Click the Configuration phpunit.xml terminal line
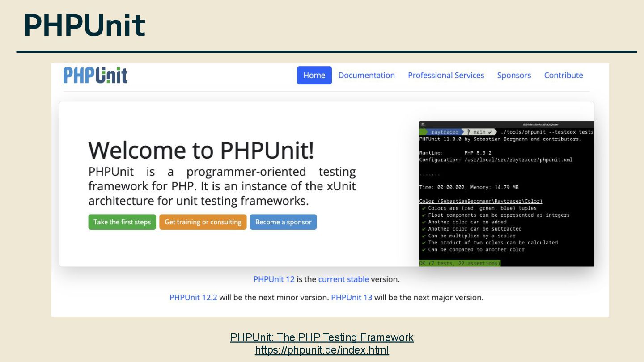The height and width of the screenshot is (362, 644). (x=496, y=160)
